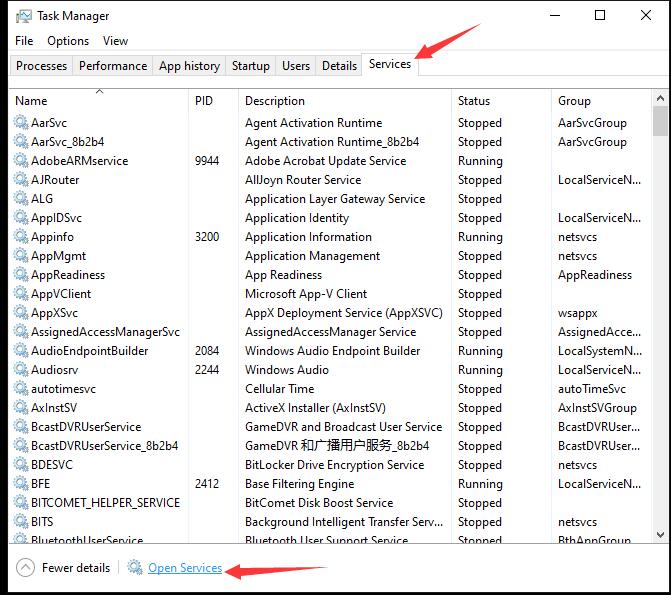Click the wsappx group cell
Image resolution: width=671 pixels, height=595 pixels.
[x=577, y=313]
